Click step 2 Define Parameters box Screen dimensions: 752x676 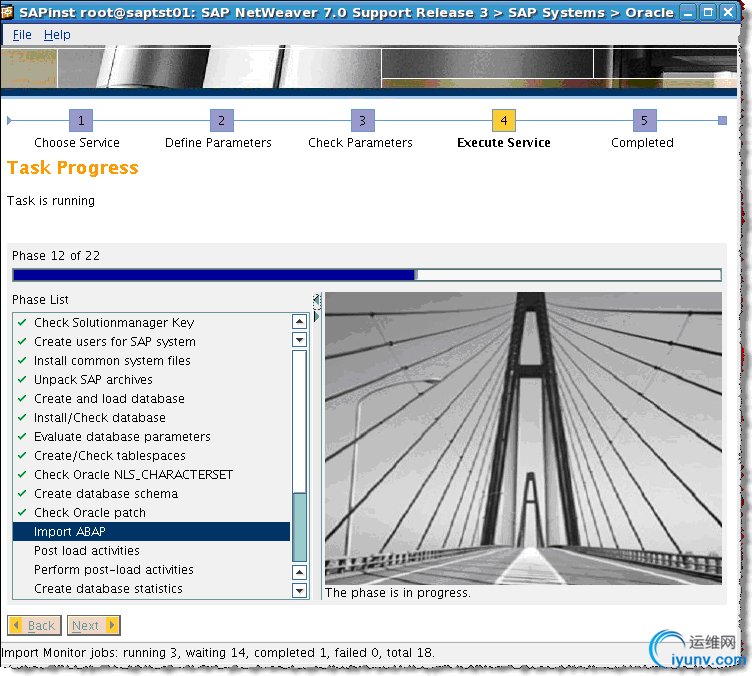click(x=222, y=120)
